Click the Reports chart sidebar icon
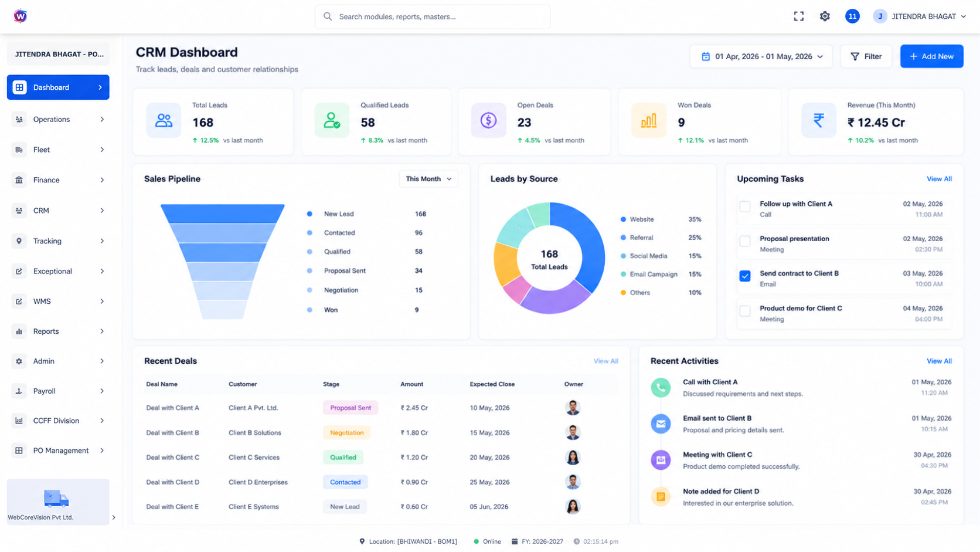This screenshot has width=980, height=552. pyautogui.click(x=19, y=331)
